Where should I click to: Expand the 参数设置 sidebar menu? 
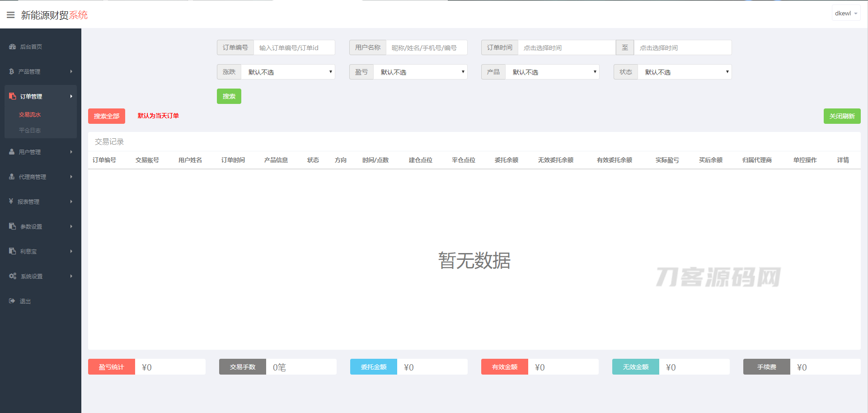[40, 226]
